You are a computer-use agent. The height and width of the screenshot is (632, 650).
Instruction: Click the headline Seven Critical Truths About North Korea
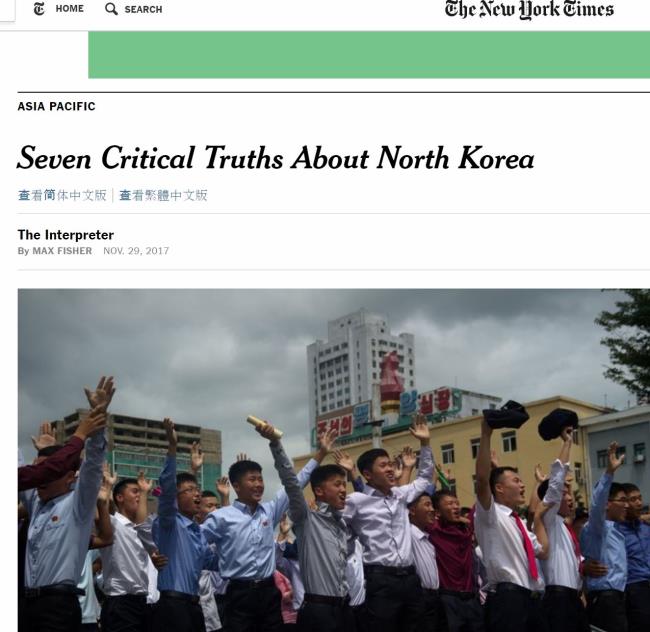276,158
